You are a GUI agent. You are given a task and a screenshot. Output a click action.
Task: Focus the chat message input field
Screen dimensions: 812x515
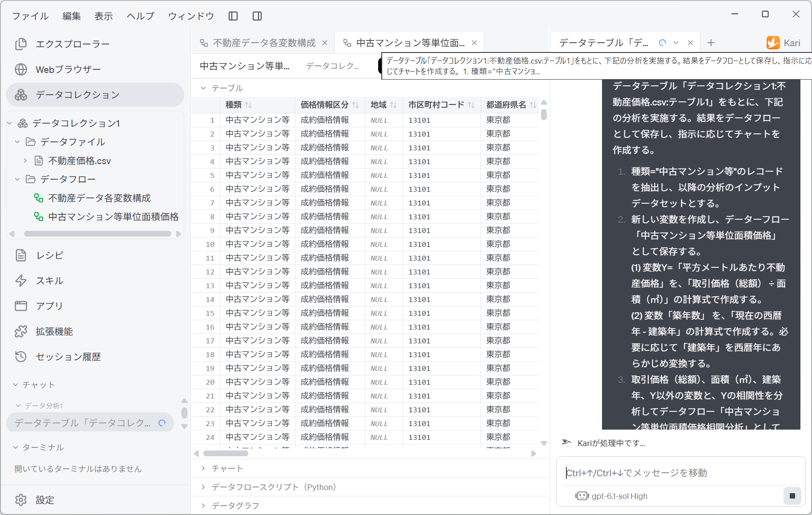pos(681,473)
